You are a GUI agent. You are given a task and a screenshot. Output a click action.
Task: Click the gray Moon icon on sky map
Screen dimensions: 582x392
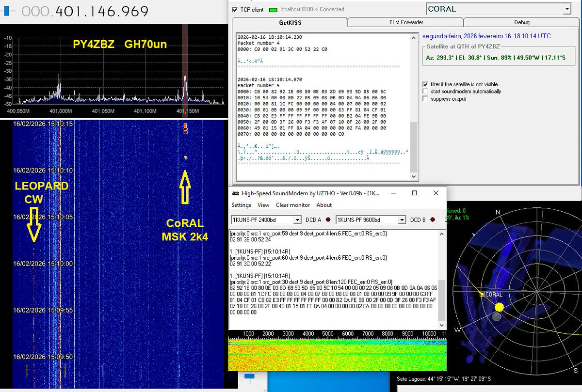496,317
